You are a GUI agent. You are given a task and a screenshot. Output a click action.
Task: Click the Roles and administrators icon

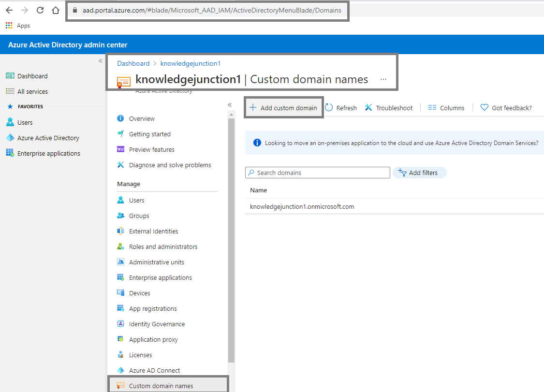(x=120, y=247)
